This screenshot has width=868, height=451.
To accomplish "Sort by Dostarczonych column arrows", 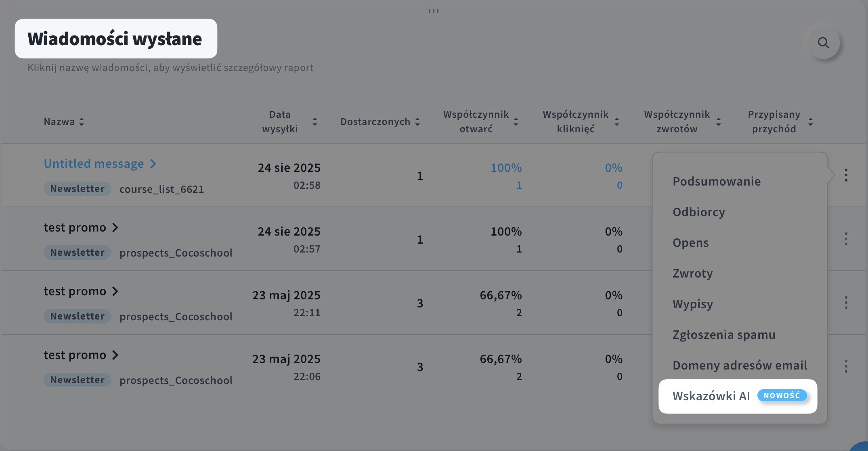I will click(x=417, y=122).
